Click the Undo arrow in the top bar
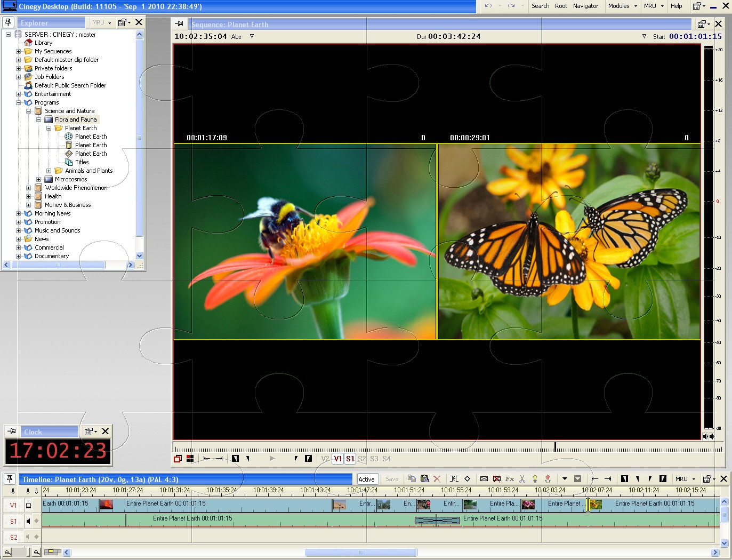 pos(488,6)
